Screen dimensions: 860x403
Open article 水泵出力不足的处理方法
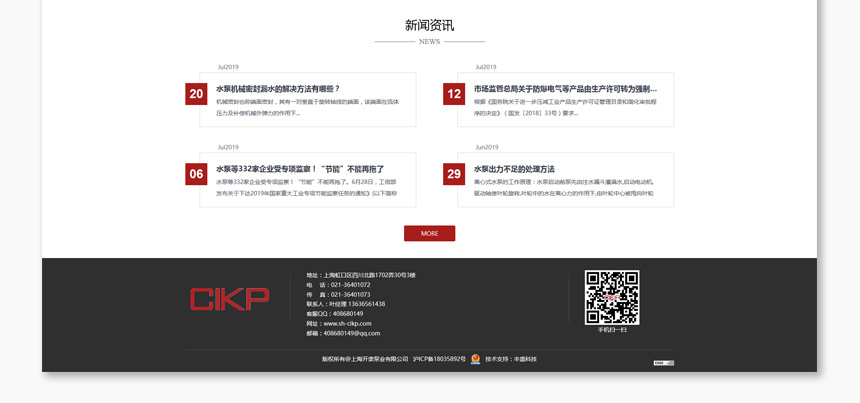pos(514,169)
